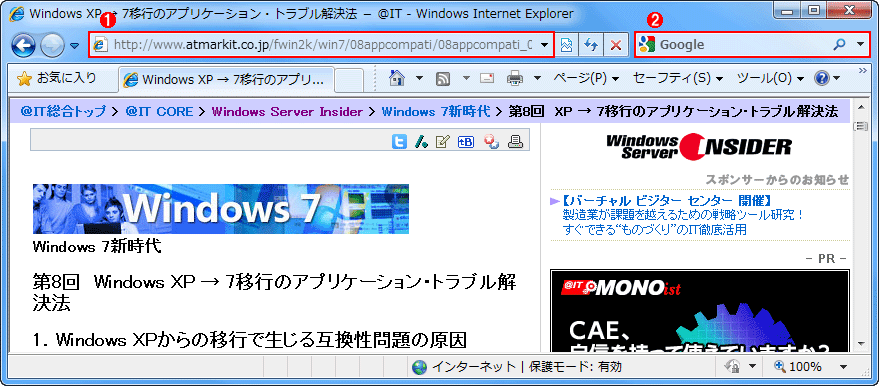Click the インターネット | 保護モード: 有効 status
The image size is (879, 386).
516,367
